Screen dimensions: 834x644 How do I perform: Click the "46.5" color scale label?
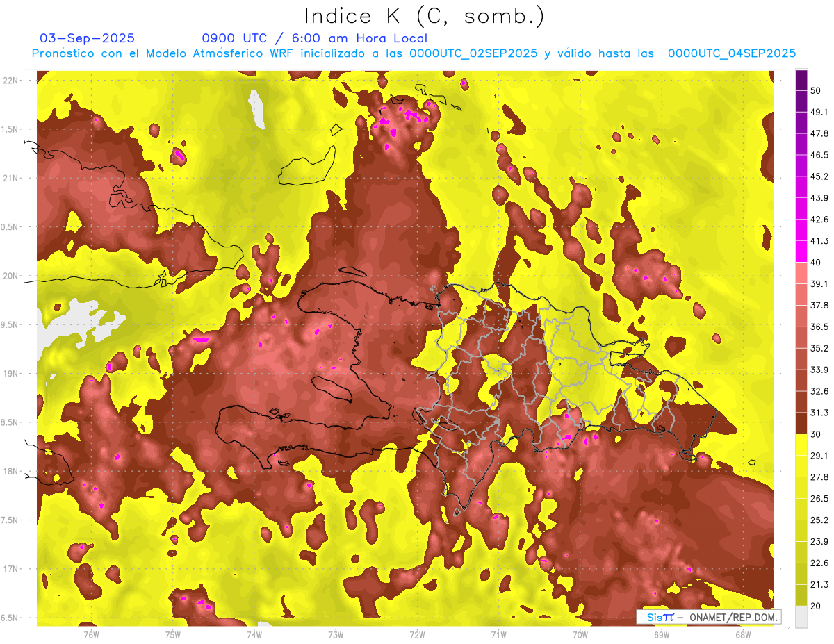tap(819, 155)
